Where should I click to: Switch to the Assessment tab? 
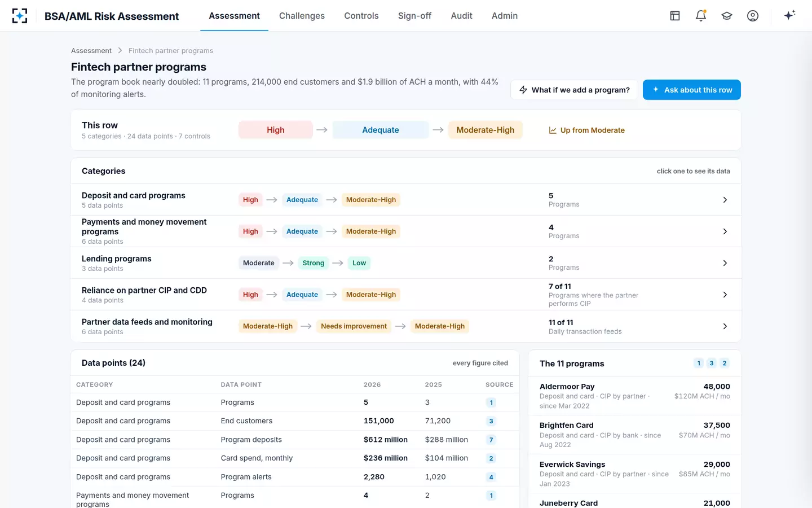click(x=234, y=16)
